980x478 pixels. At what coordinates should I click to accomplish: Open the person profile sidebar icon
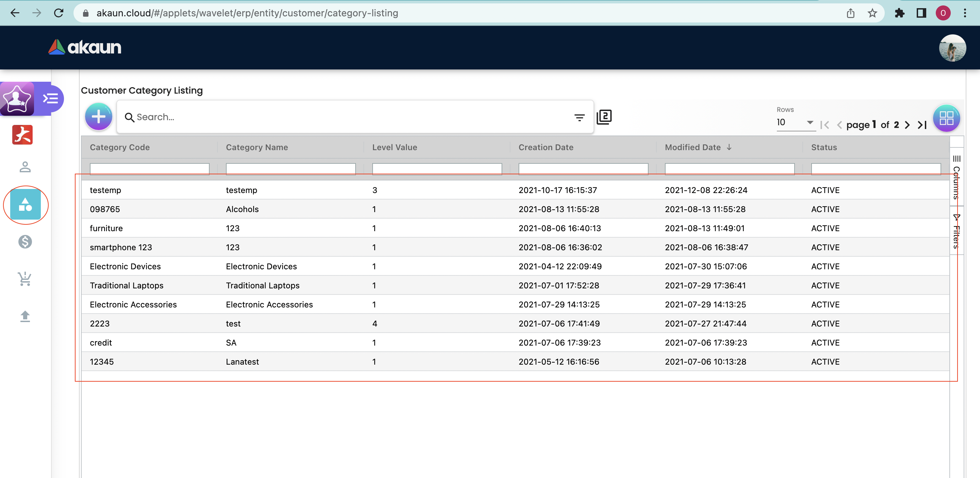coord(25,167)
